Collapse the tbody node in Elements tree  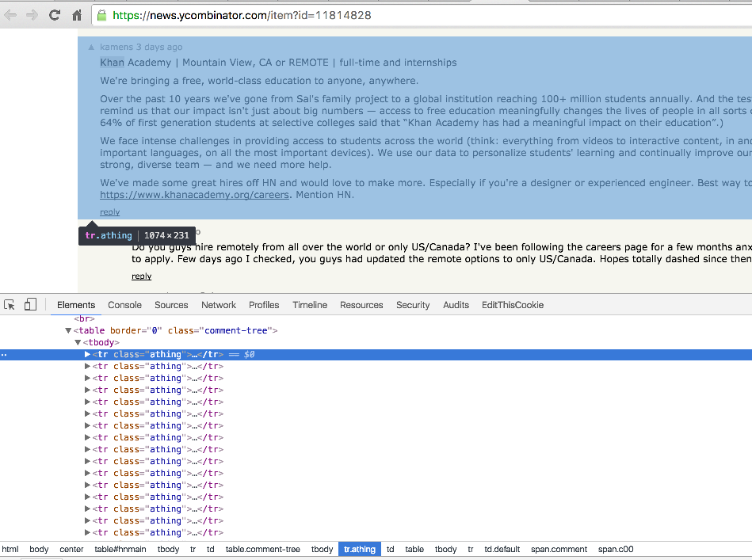click(78, 343)
